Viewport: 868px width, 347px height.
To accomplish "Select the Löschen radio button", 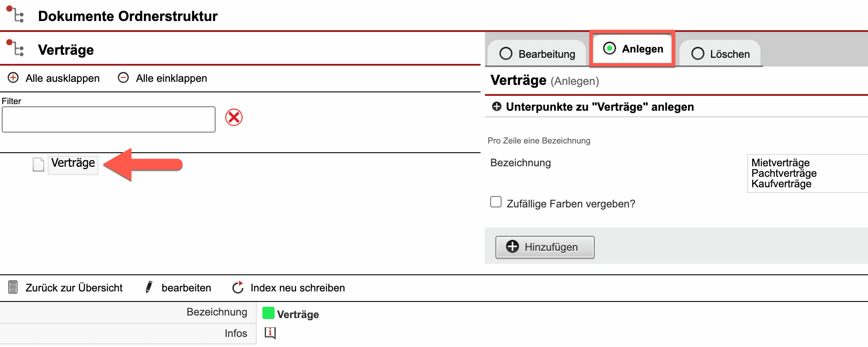I will point(697,54).
